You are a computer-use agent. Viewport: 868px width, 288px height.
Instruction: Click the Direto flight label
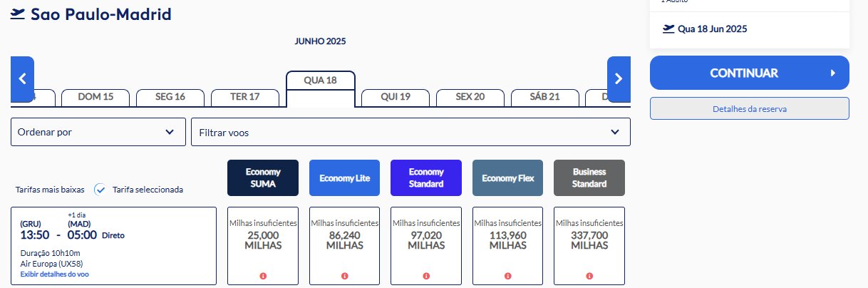113,235
